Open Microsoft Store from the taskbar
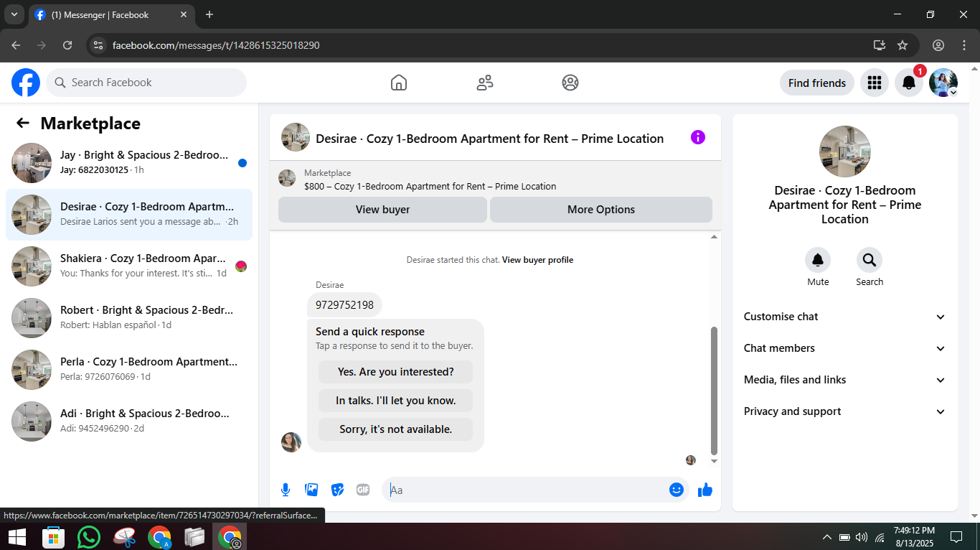Viewport: 980px width, 550px height. 54,536
